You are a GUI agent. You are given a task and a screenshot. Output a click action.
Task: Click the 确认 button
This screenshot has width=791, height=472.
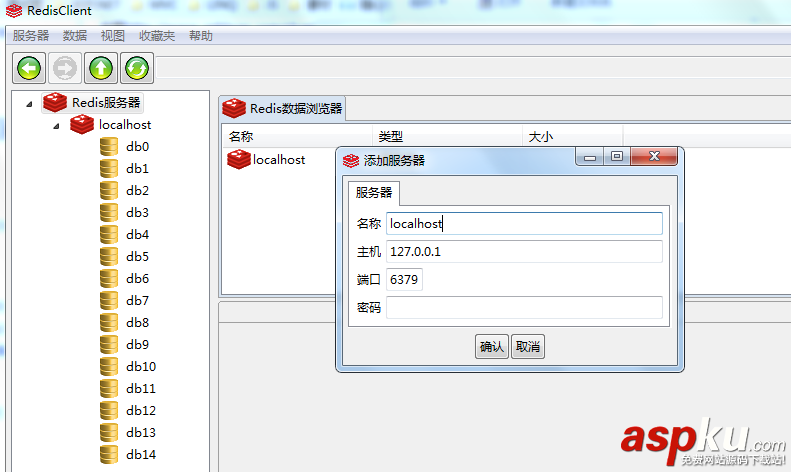click(492, 346)
